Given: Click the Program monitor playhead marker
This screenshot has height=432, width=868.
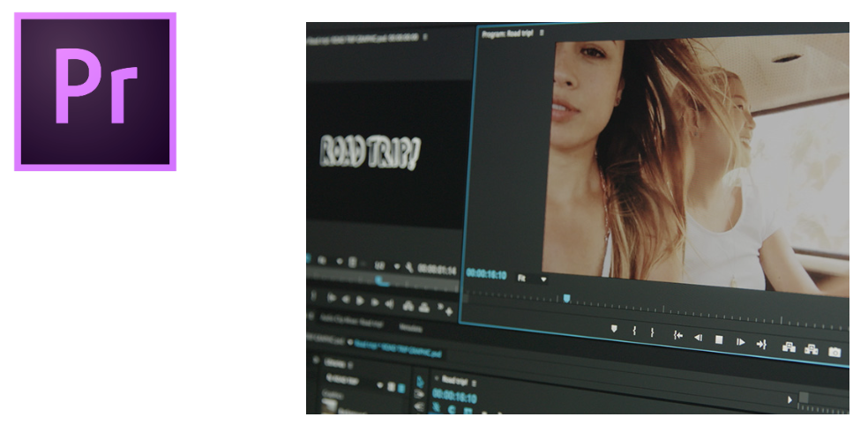Looking at the screenshot, I should click(566, 299).
